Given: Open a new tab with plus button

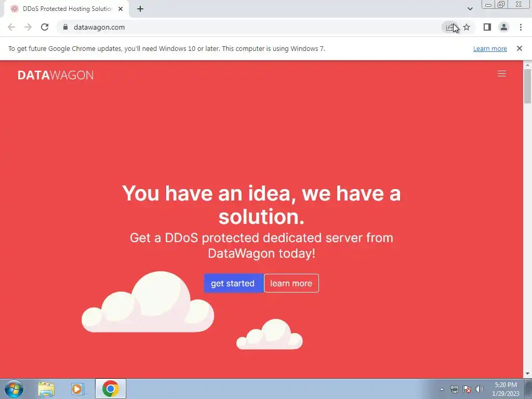Looking at the screenshot, I should click(140, 9).
